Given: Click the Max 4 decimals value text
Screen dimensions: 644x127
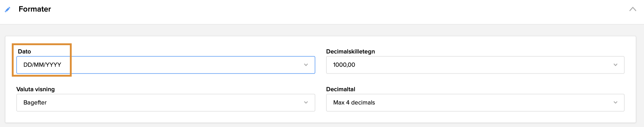Looking at the screenshot, I should [x=354, y=103].
